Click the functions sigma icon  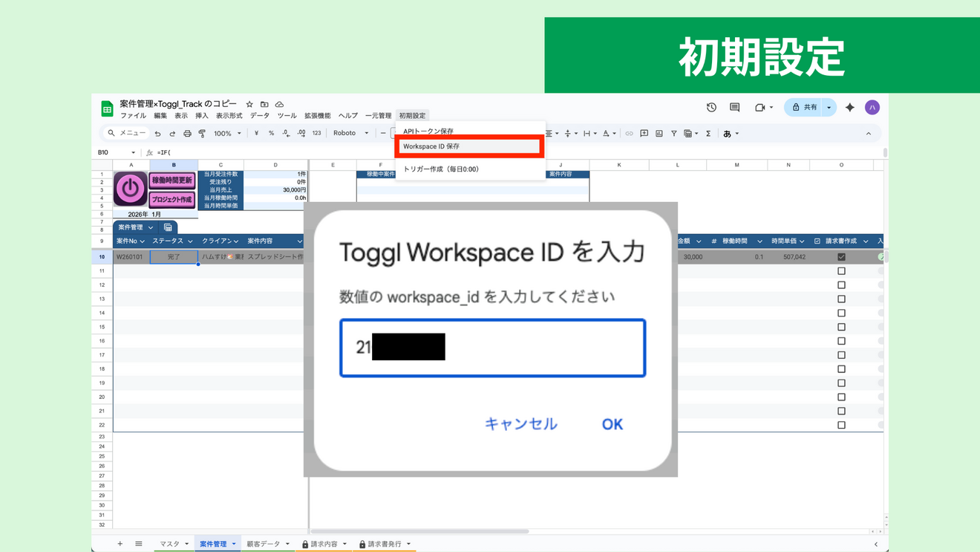[x=708, y=134]
